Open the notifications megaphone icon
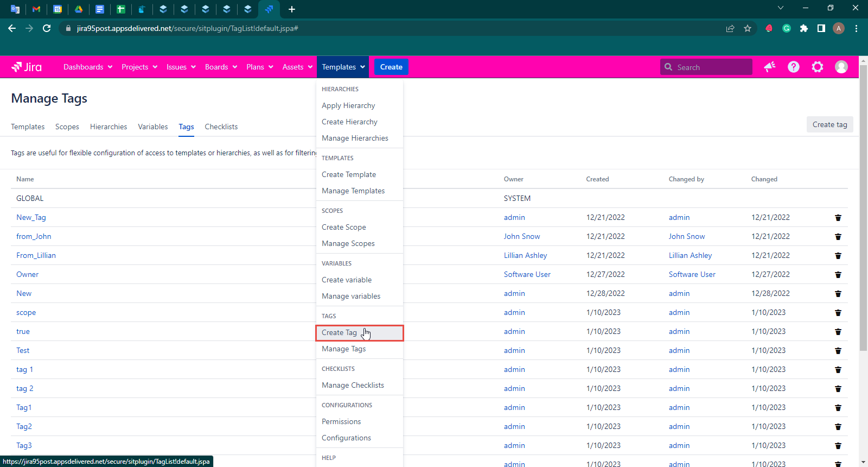Screen dimensions: 868x467 (769, 67)
